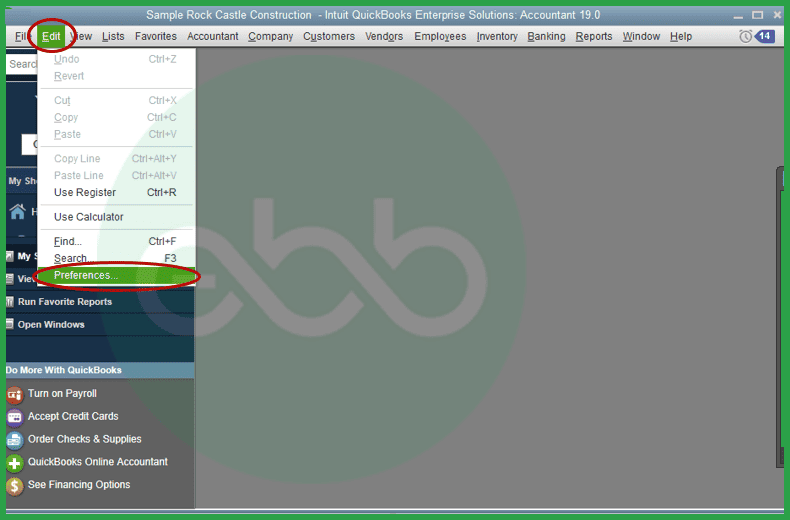Open the Inventory menu
This screenshot has width=790, height=520.
point(497,36)
